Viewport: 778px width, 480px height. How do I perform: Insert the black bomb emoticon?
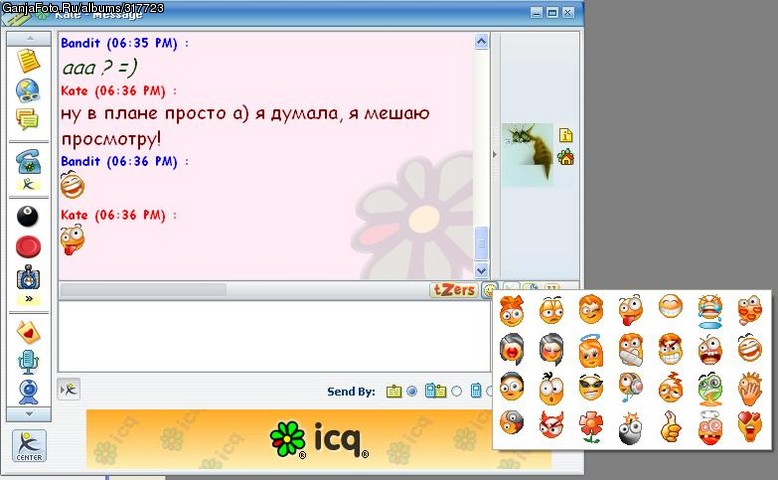(x=631, y=428)
